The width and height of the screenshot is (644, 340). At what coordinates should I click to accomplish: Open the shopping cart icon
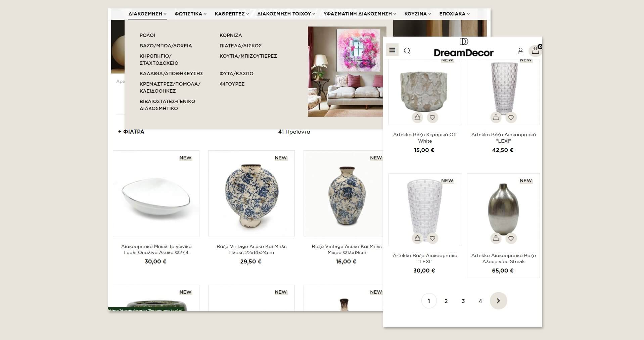coord(535,51)
